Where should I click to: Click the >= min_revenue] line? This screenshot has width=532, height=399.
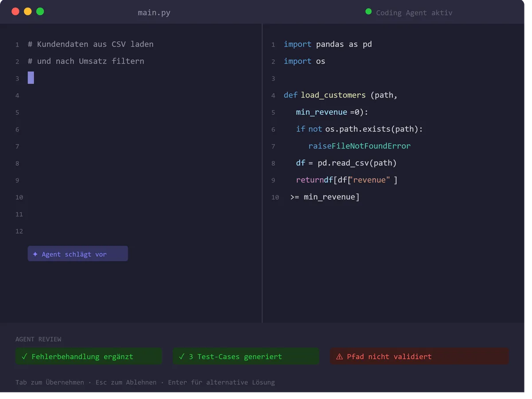(x=325, y=197)
